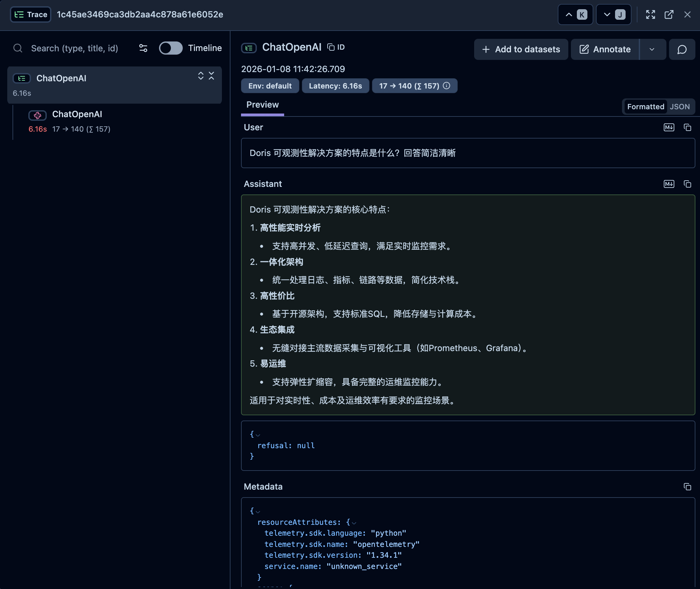Switch to the JSON view tab

click(x=679, y=107)
